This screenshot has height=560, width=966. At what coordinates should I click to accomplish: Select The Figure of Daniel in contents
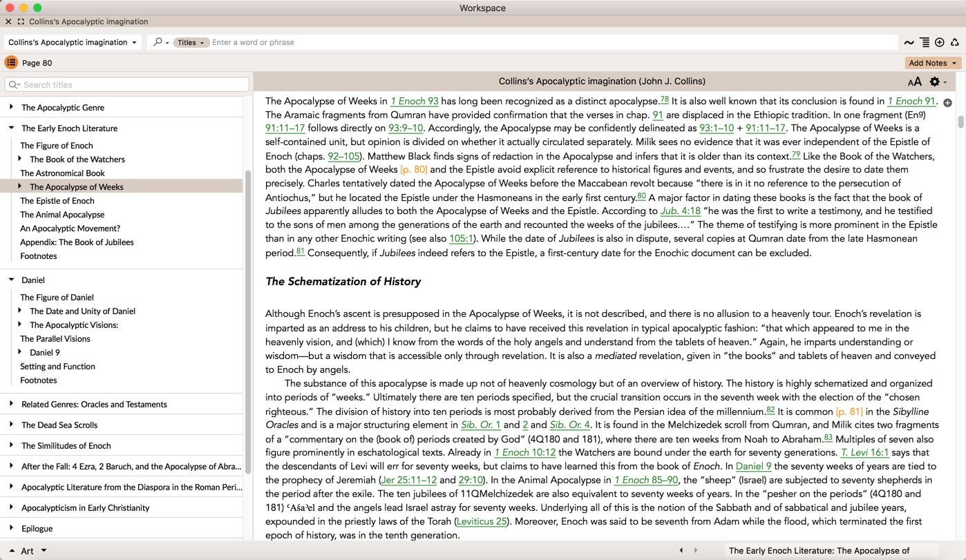(x=57, y=298)
